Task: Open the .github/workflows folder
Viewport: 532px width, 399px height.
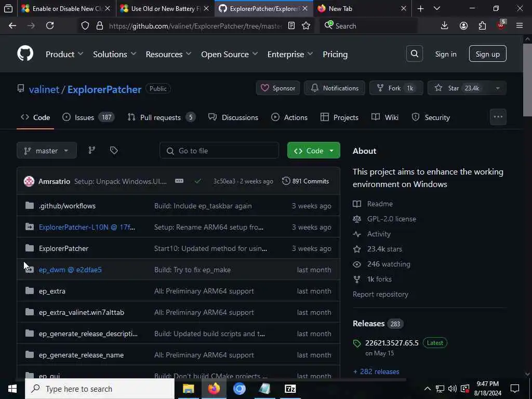Action: pos(67,206)
